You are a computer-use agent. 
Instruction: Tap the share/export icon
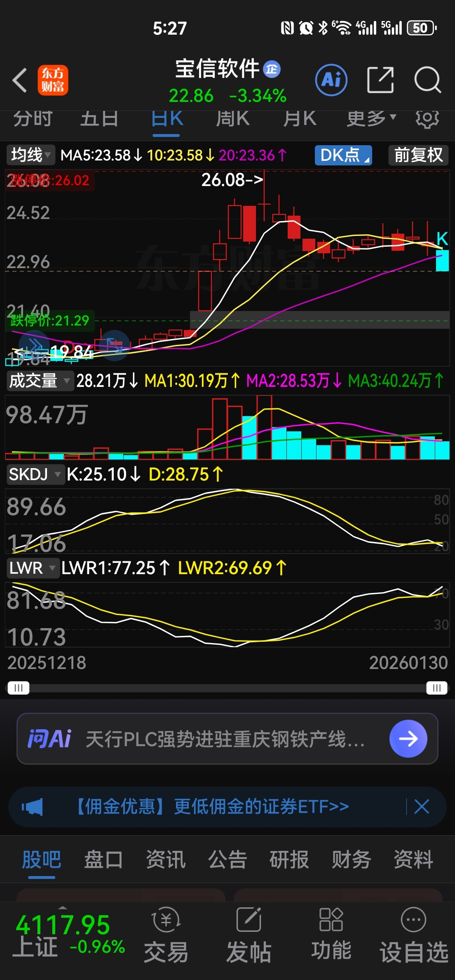tap(380, 80)
